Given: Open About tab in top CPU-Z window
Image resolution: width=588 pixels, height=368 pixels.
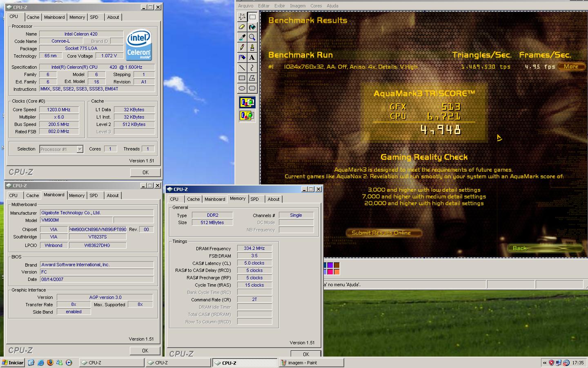Looking at the screenshot, I should [x=113, y=17].
